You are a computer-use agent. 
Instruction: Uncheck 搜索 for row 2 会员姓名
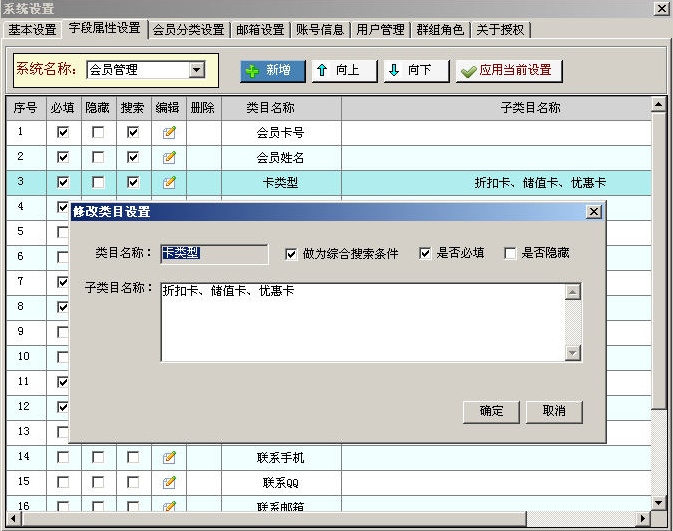(133, 157)
